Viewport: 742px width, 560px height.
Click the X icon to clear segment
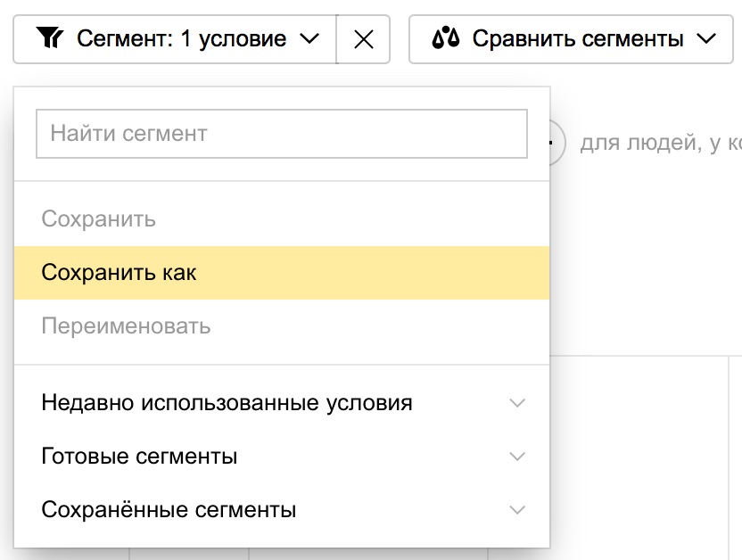(363, 38)
